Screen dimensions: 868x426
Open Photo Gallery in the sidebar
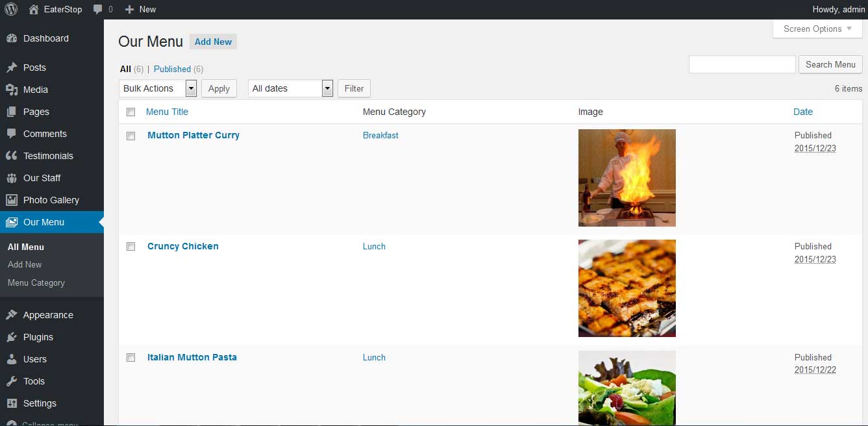[x=52, y=200]
